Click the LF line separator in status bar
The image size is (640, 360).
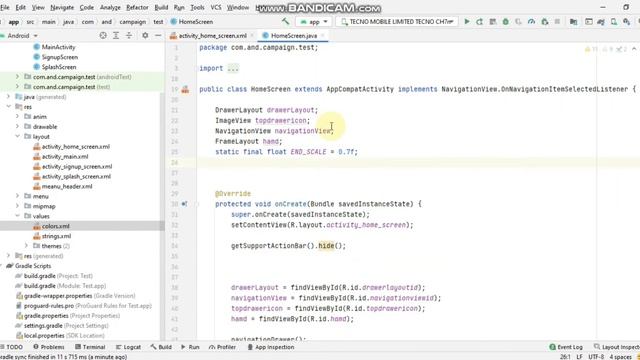[579, 356]
